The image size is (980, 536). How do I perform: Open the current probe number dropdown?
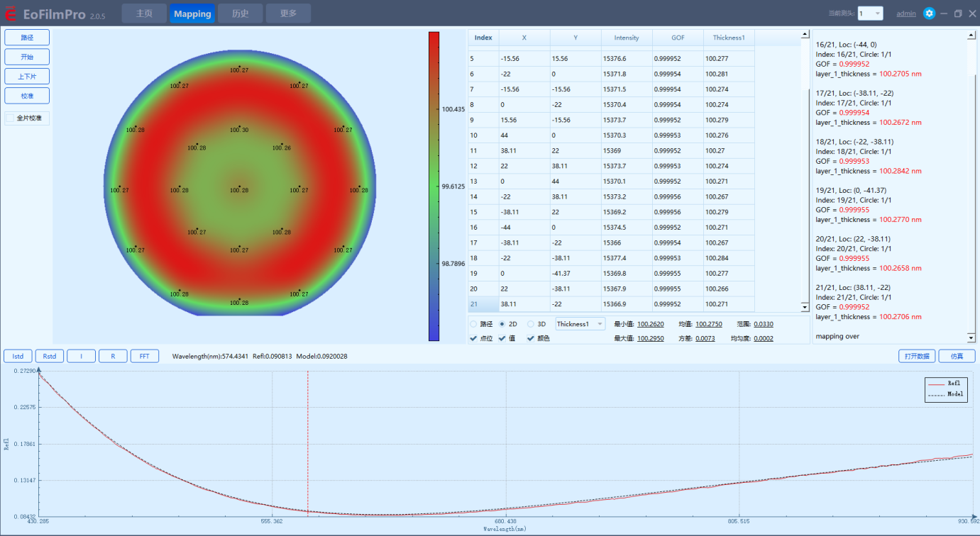(870, 13)
